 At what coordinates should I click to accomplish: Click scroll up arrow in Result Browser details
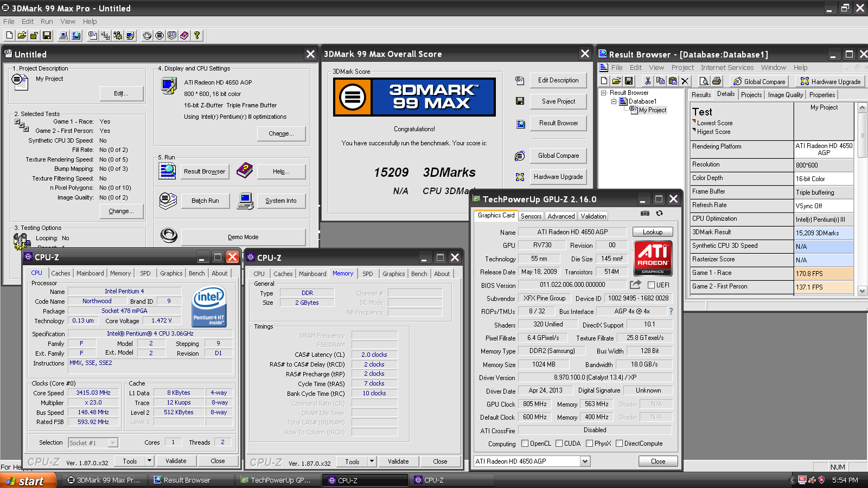862,107
